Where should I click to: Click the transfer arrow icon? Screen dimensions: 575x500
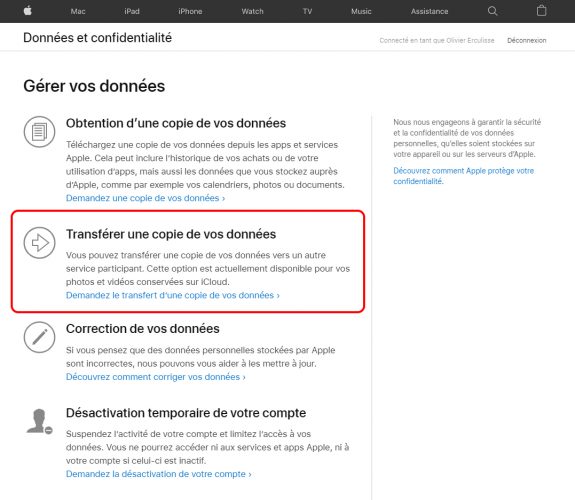point(40,242)
